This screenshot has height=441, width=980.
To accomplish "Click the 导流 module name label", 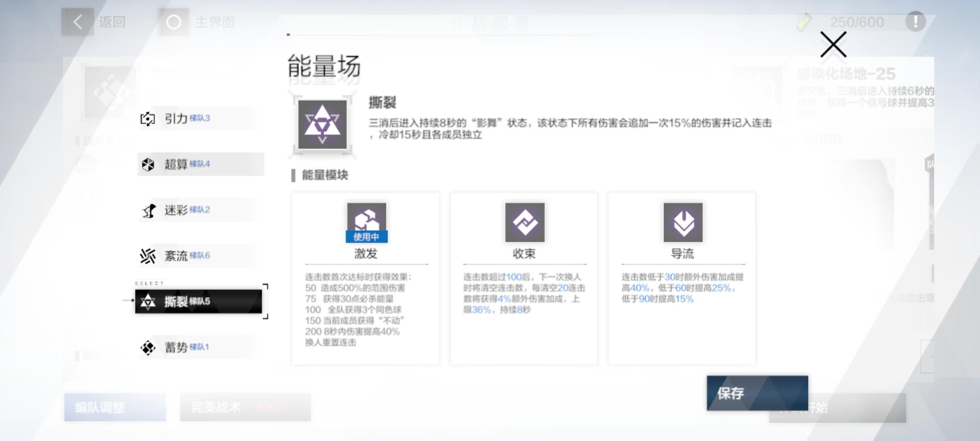I will point(683,254).
